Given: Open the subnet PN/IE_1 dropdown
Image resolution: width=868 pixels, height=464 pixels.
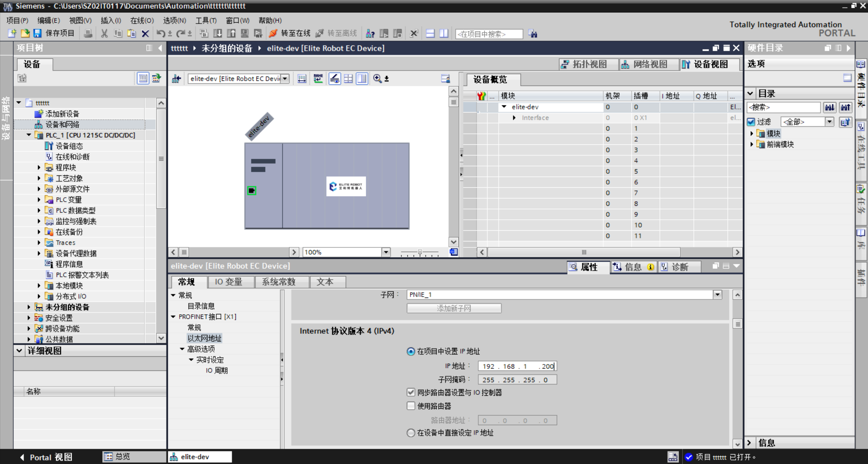Looking at the screenshot, I should coord(717,295).
